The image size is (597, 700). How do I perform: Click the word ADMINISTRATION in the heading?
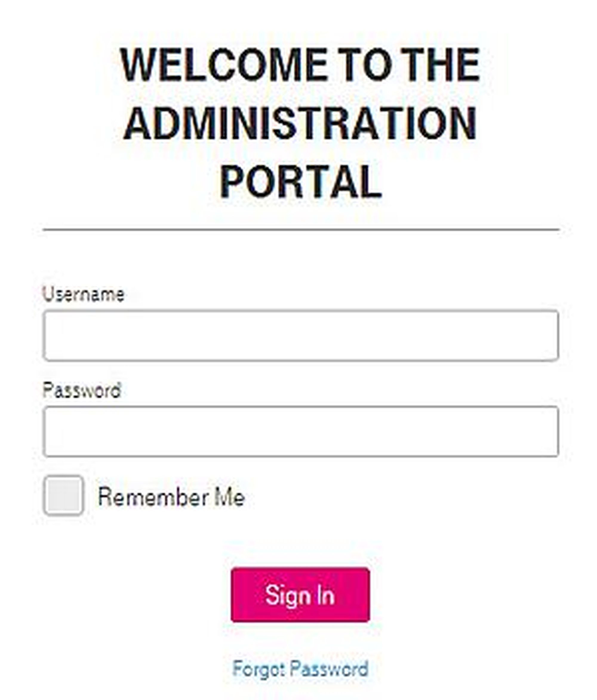click(300, 123)
